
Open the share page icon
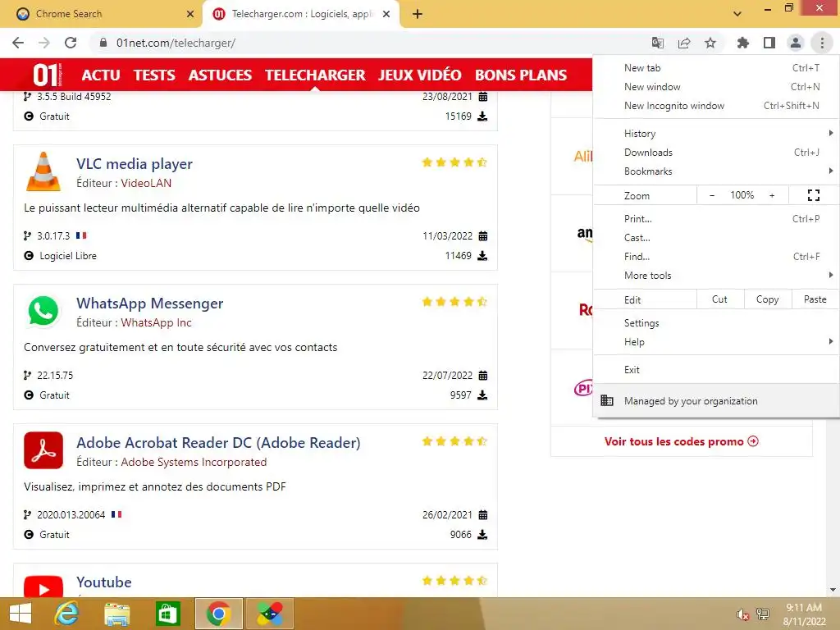pyautogui.click(x=684, y=43)
